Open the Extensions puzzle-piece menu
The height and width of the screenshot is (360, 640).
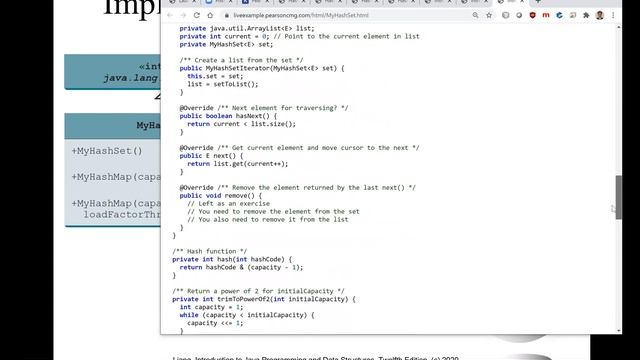587,15
